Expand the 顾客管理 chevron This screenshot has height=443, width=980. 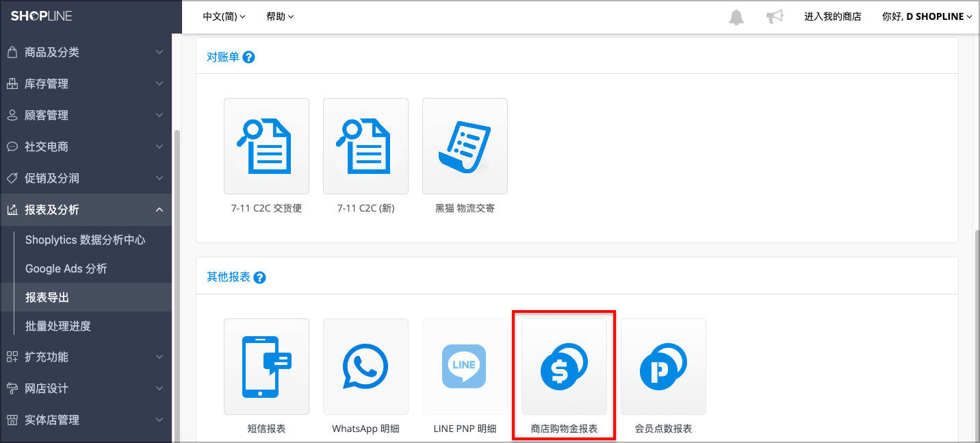pyautogui.click(x=159, y=115)
